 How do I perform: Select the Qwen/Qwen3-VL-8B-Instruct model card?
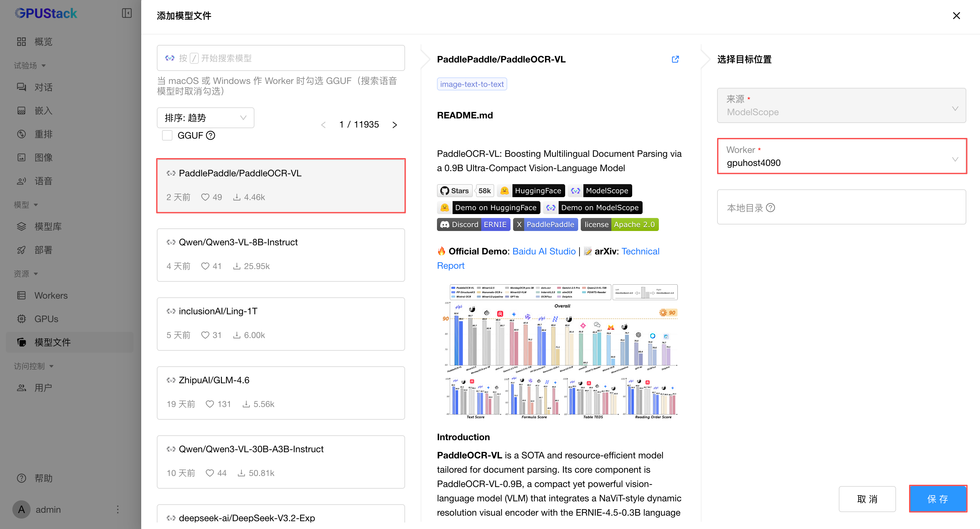[x=281, y=255]
